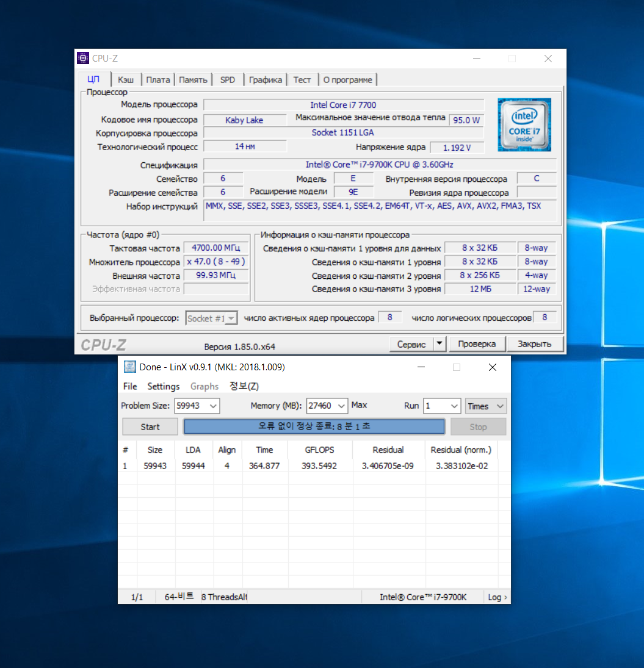Screen dimensions: 644x668
Task: Open the File menu in LinX
Action: pos(130,386)
